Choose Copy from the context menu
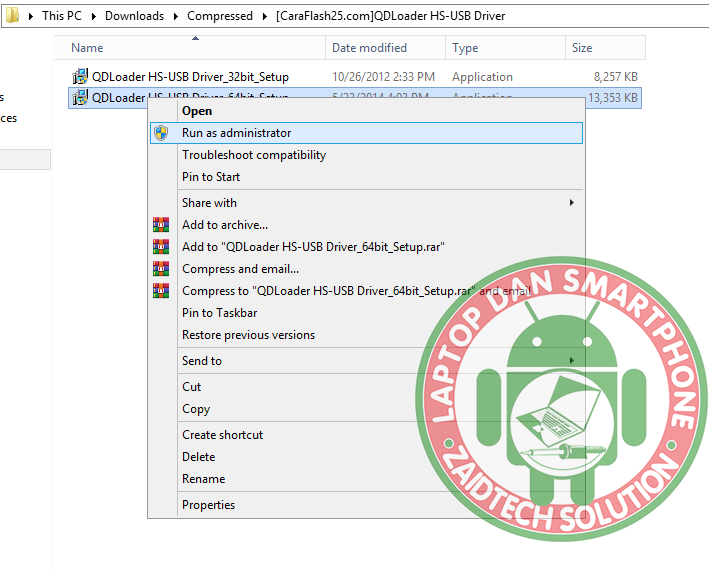 366,409
